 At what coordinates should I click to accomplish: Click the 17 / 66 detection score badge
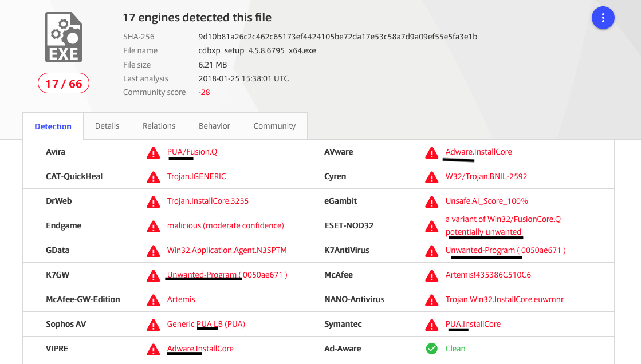[64, 84]
